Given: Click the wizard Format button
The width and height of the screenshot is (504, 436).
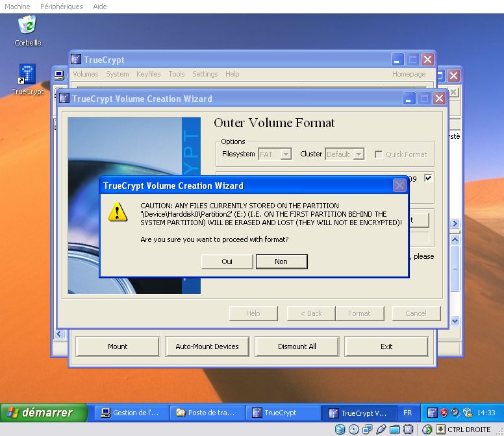Looking at the screenshot, I should tap(359, 313).
